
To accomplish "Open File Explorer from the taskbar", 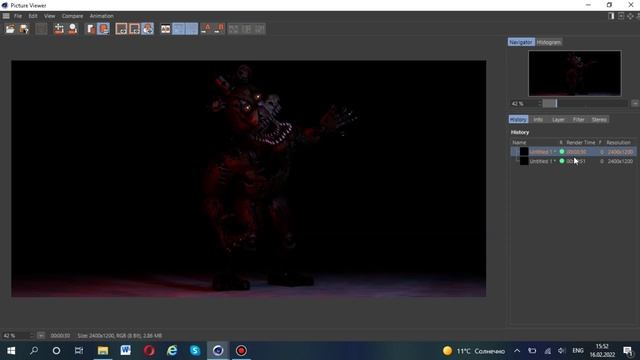I will click(103, 351).
